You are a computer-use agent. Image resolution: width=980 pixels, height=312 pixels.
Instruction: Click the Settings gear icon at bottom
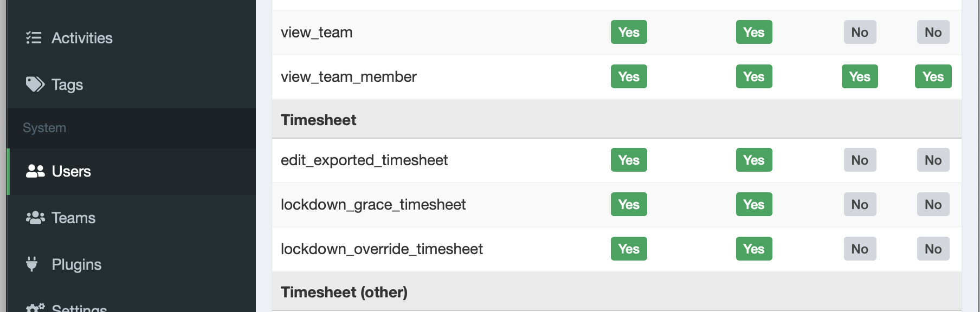click(34, 307)
